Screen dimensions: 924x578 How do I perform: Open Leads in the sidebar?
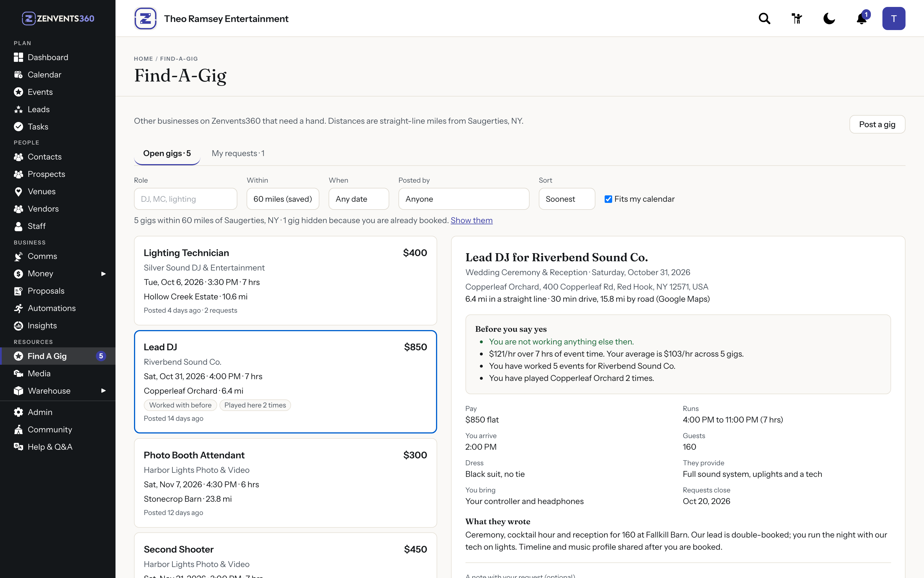click(58, 109)
